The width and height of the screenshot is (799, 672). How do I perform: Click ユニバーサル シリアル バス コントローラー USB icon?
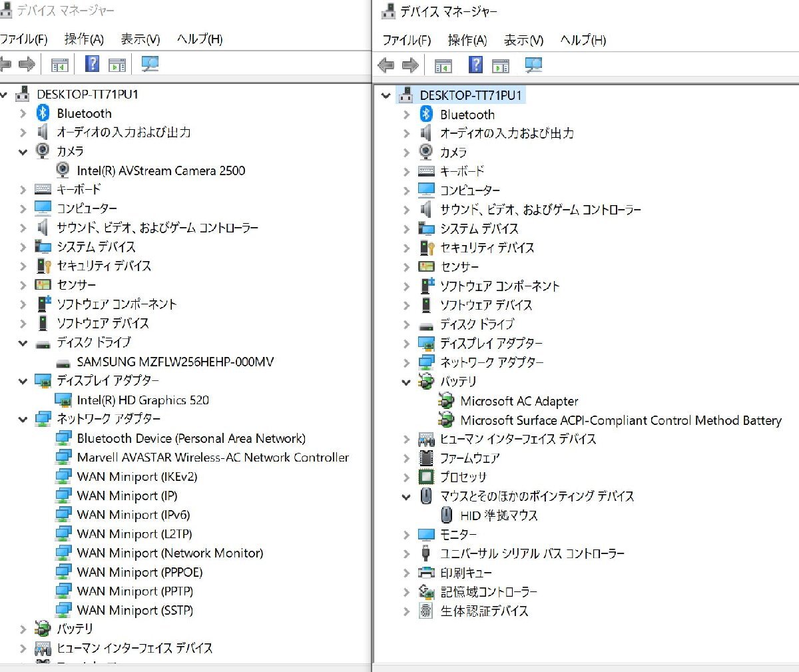pos(426,553)
